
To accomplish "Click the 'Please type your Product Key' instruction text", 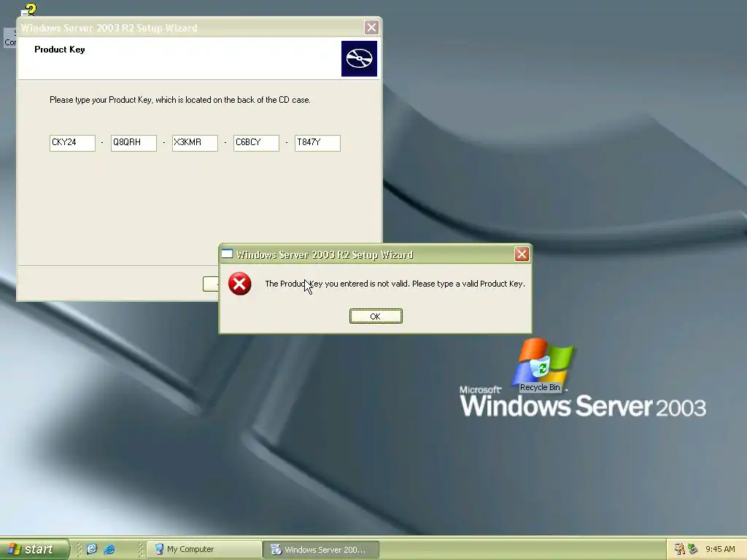I will 180,100.
